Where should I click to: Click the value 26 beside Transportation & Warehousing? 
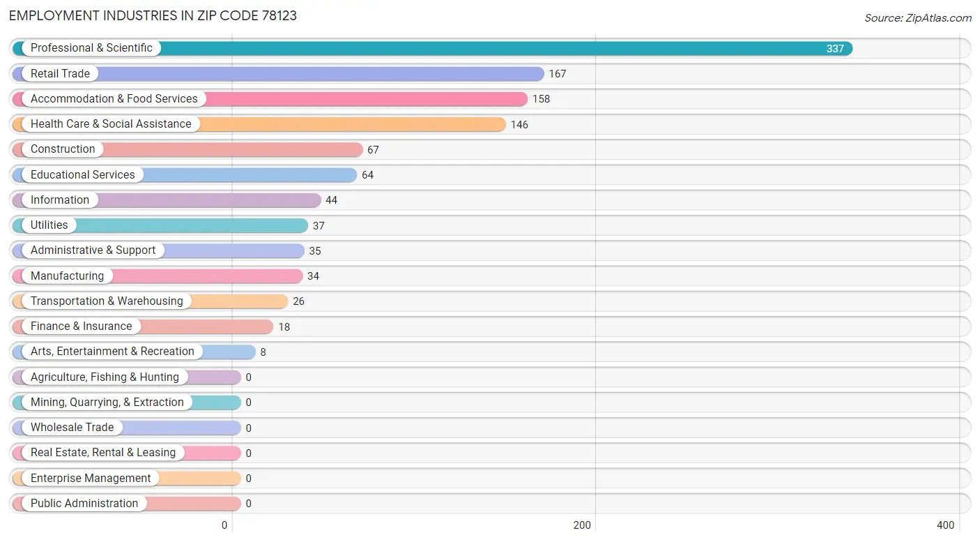tap(298, 301)
